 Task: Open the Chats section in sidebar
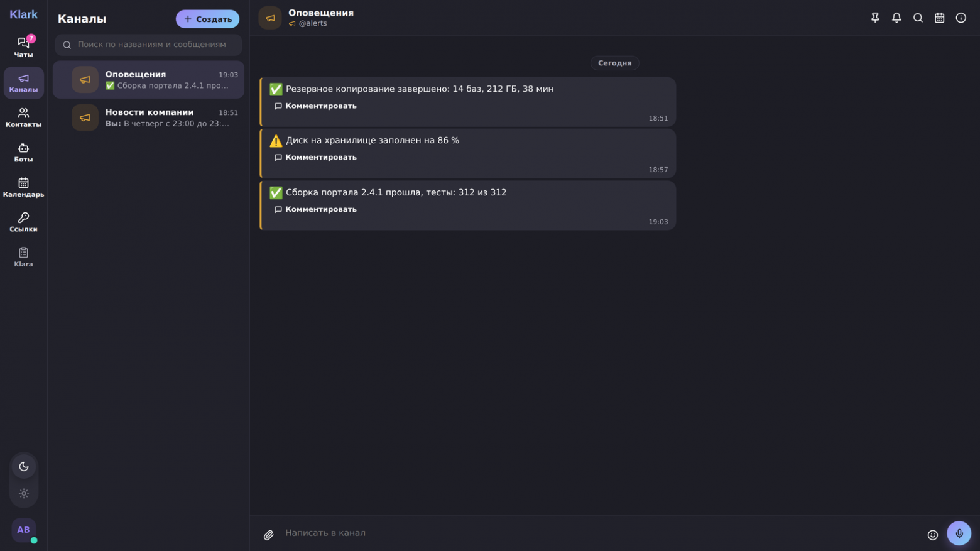click(23, 48)
